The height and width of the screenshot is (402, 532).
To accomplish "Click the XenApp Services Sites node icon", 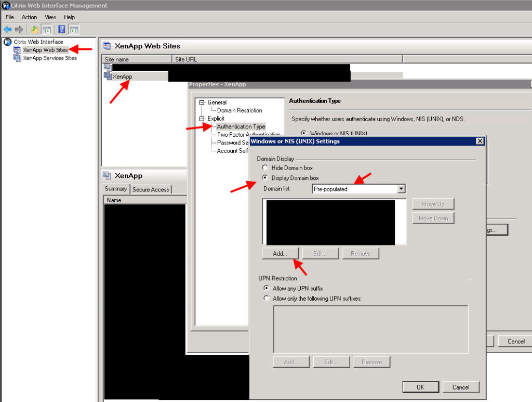I will coord(18,58).
